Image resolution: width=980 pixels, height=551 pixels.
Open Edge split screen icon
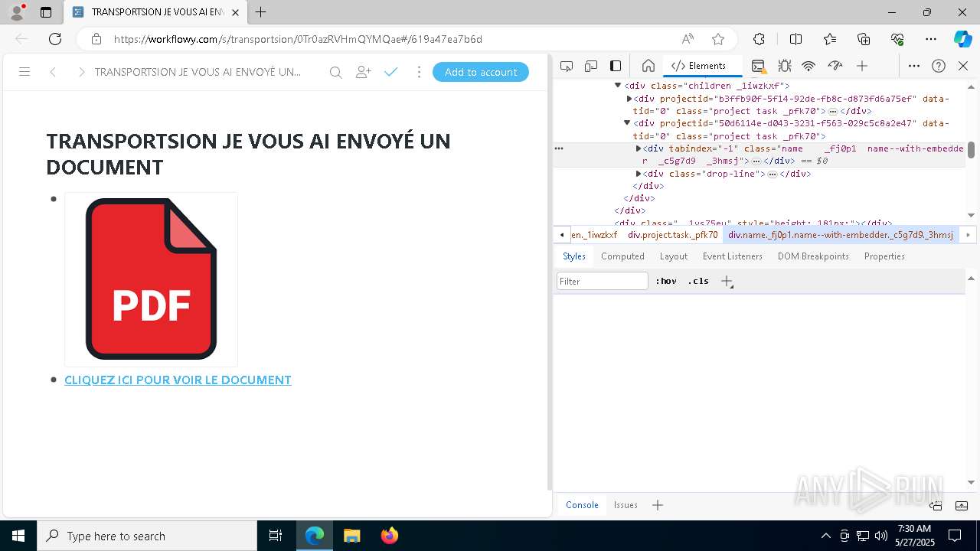coord(795,39)
